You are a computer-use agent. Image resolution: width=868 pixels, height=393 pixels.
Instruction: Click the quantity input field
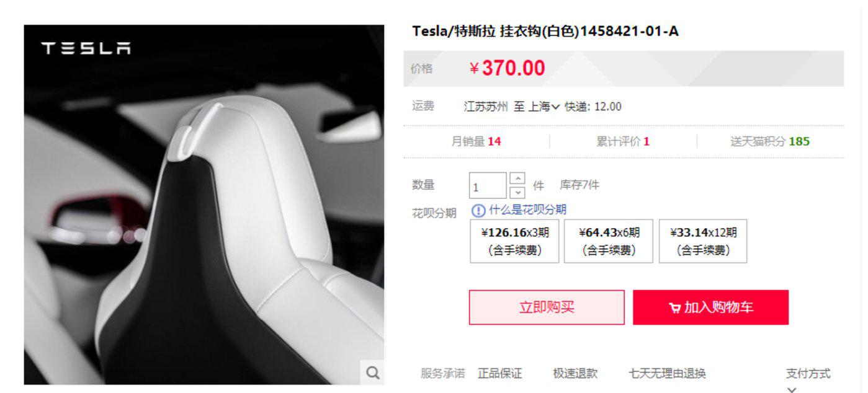pos(488,186)
